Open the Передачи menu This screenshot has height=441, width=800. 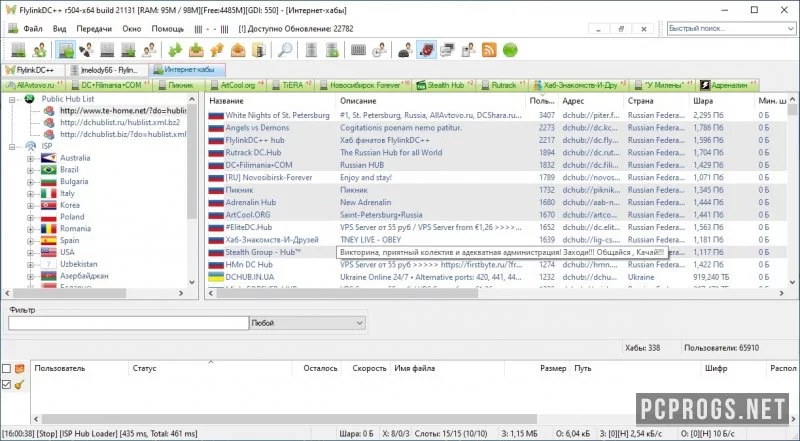[94, 29]
